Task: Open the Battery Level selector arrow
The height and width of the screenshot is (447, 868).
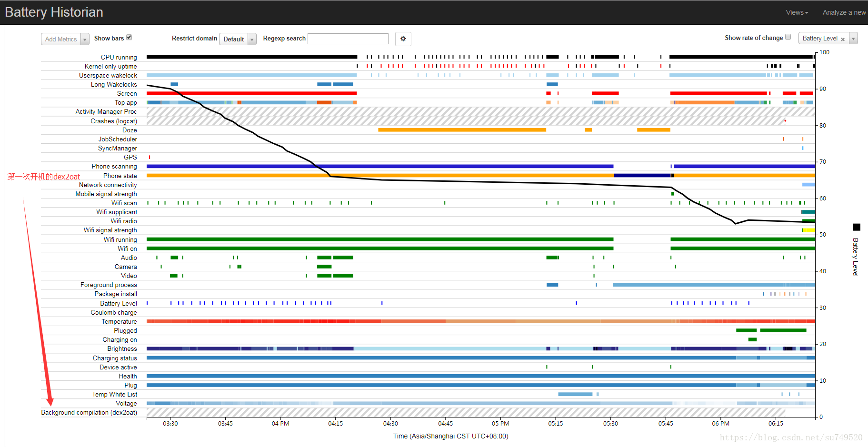Action: click(x=853, y=39)
